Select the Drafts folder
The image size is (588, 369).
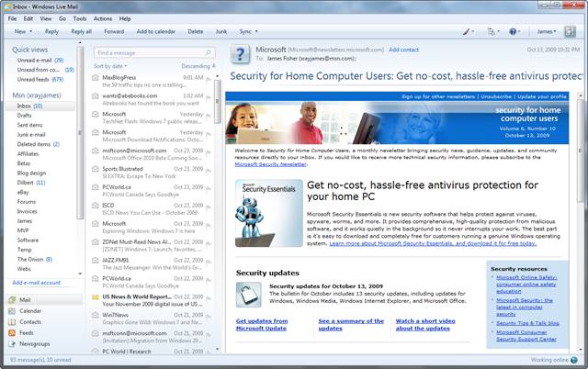(x=25, y=116)
